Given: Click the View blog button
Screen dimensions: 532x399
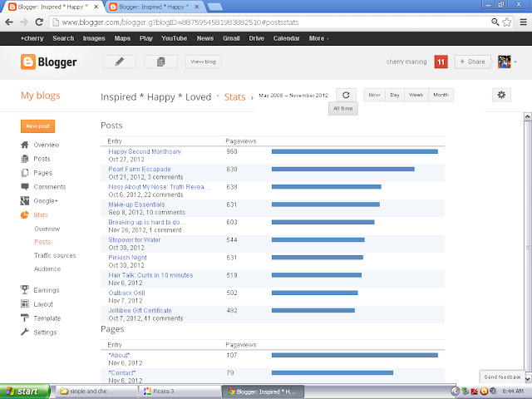Looking at the screenshot, I should (203, 62).
